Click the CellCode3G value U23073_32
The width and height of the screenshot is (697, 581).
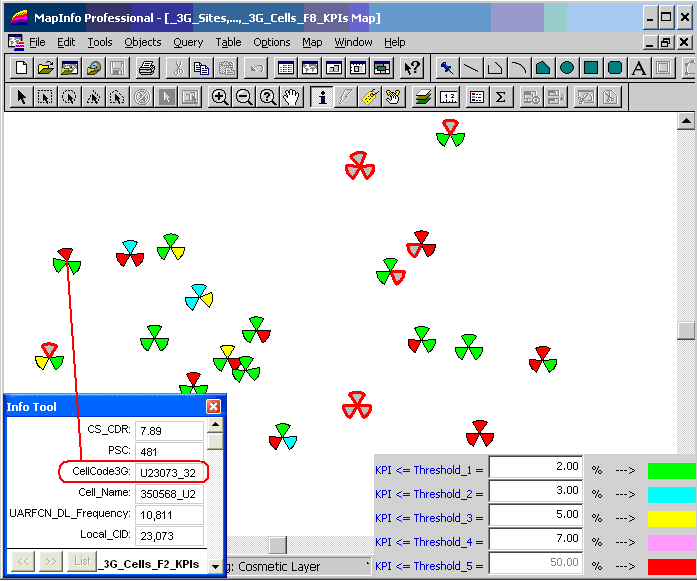point(168,472)
